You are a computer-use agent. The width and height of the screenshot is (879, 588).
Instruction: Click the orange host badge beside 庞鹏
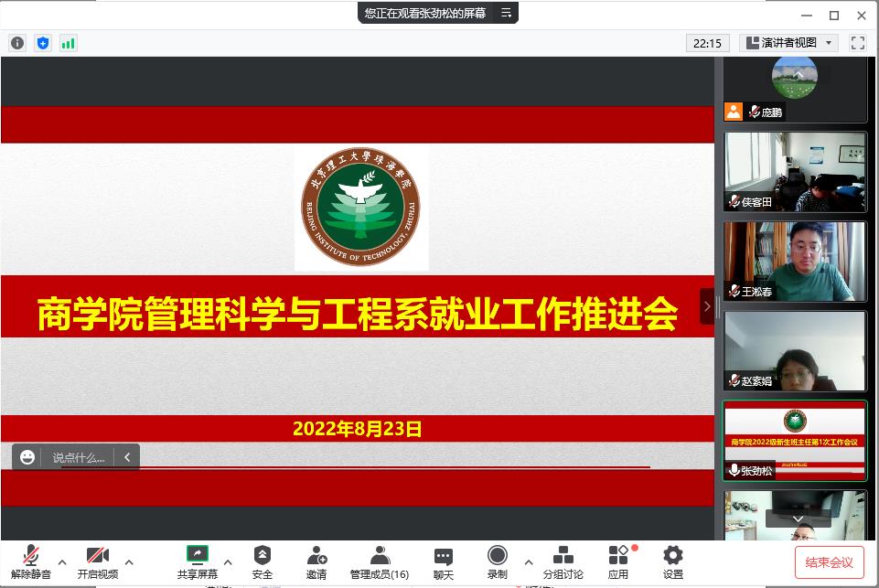(x=734, y=112)
